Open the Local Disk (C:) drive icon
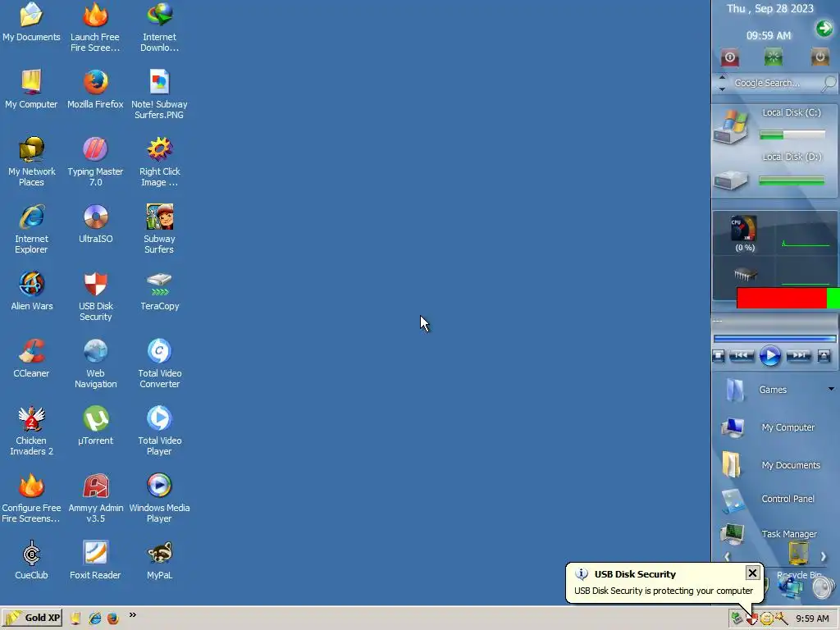 [730, 127]
